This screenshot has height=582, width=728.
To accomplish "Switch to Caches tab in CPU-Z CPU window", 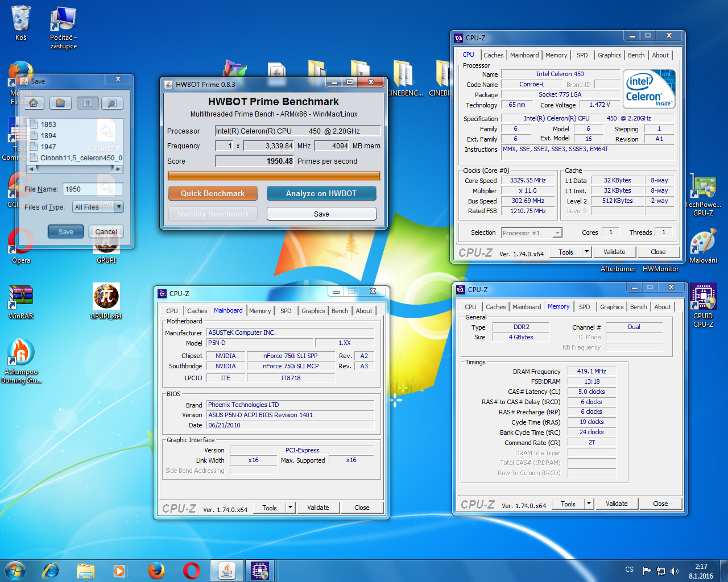I will 493,55.
